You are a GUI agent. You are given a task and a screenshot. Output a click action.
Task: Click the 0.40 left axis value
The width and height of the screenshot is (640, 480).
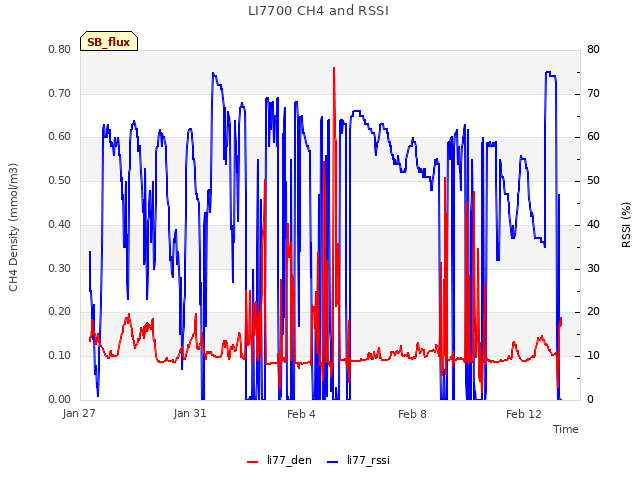coord(60,224)
